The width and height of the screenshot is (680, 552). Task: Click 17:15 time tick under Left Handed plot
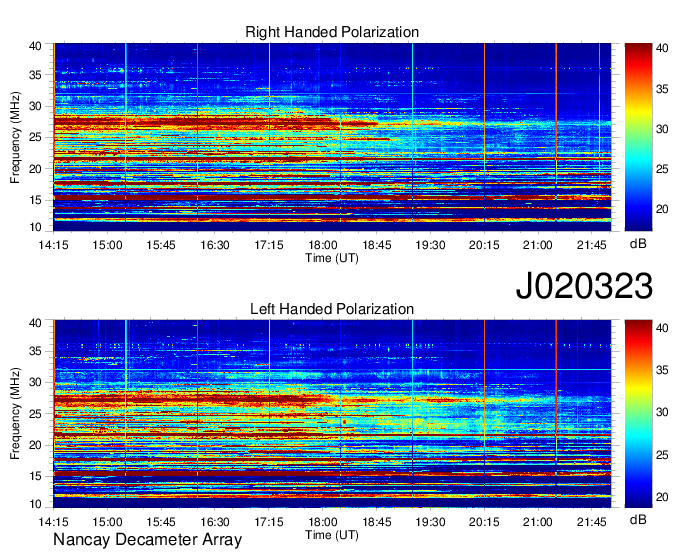[x=269, y=522]
